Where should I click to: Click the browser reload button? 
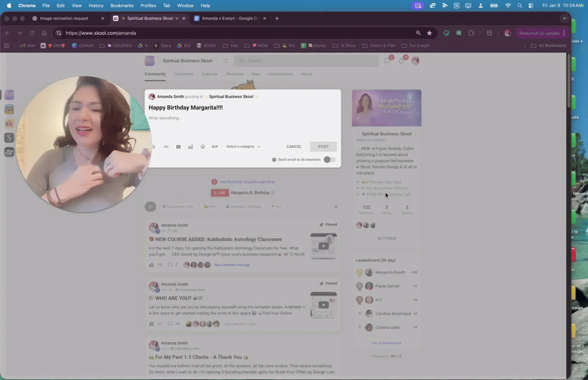32,33
